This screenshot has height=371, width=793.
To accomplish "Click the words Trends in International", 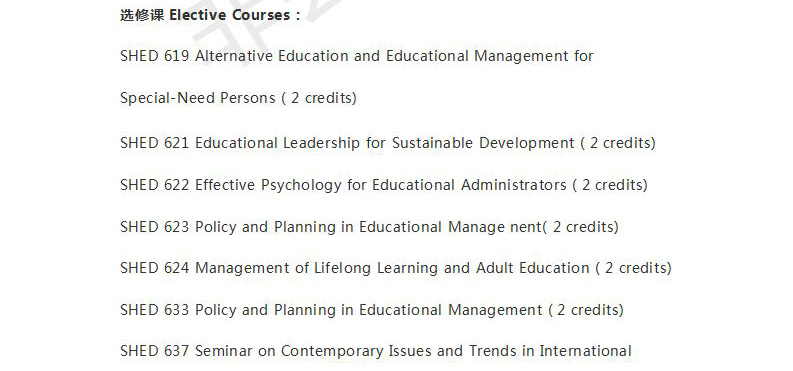I will point(550,351).
